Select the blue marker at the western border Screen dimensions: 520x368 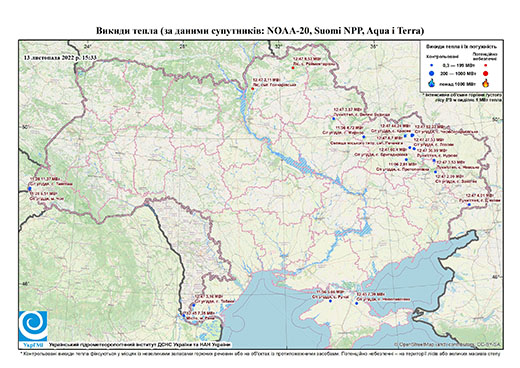coord(30,189)
